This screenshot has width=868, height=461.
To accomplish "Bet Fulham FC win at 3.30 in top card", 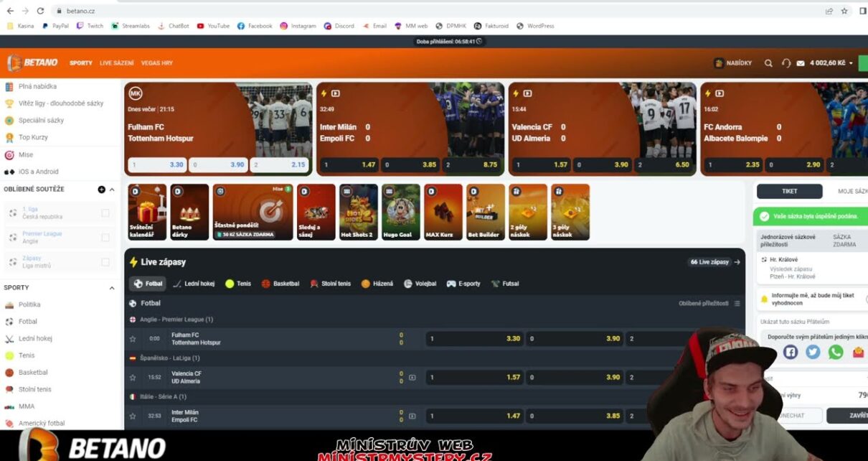I will 157,165.
